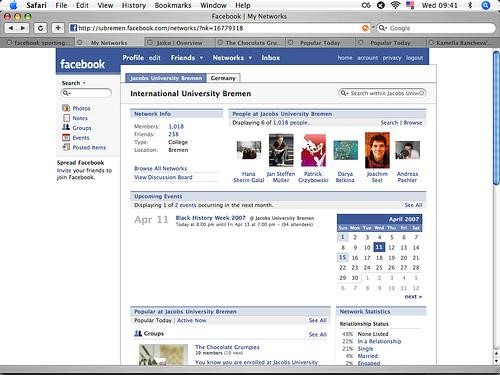The image size is (500, 375).
Task: Click the Spotlight search icon
Action: point(486,5)
